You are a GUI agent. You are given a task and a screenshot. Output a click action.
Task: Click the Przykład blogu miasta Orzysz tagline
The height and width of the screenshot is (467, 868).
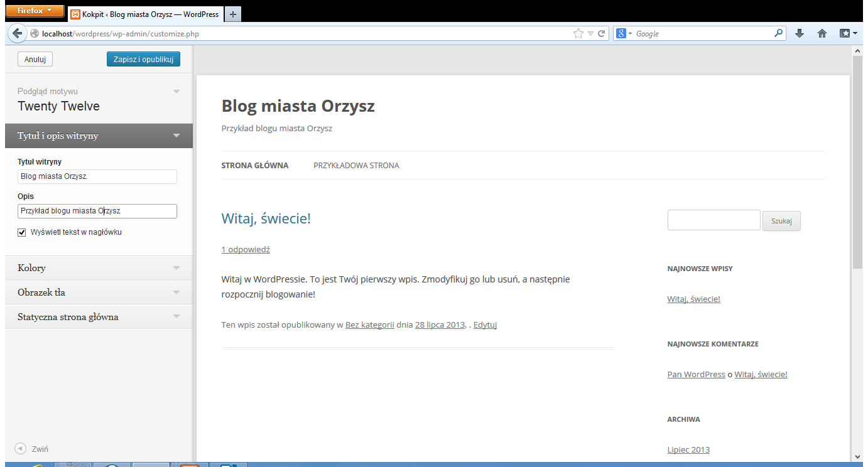[276, 129]
